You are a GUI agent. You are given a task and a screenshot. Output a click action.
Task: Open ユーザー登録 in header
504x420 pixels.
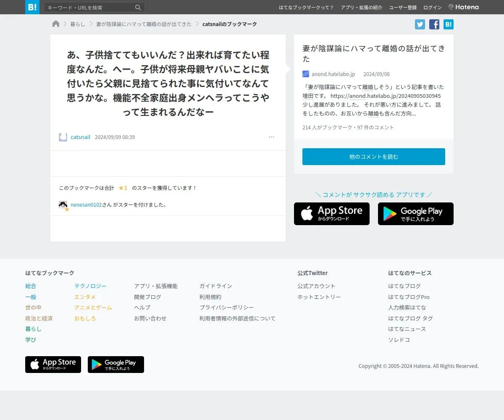click(403, 8)
